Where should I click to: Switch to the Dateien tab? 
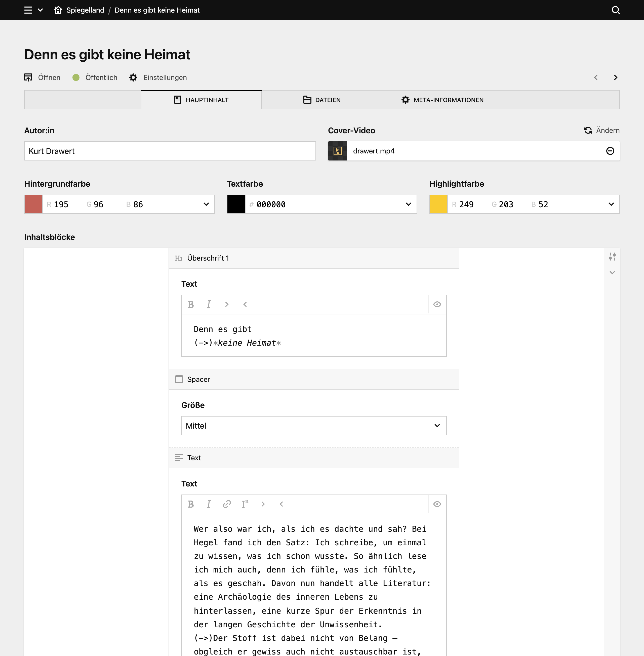[321, 100]
